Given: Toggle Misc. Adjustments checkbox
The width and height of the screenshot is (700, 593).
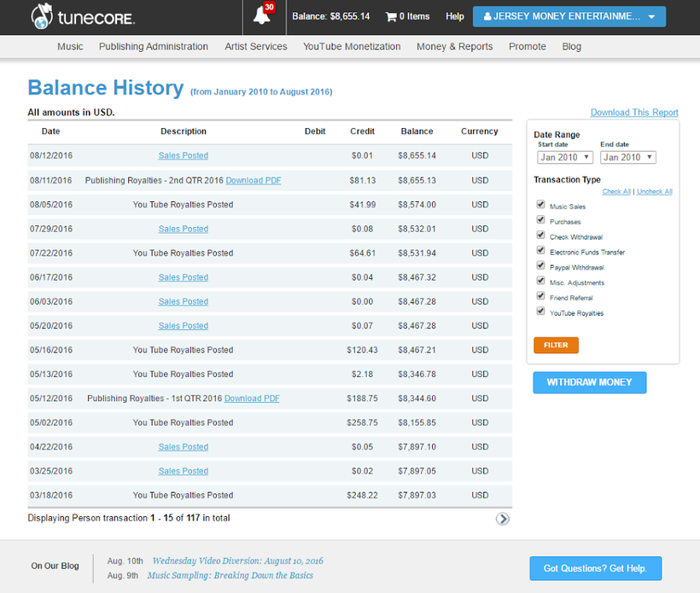Looking at the screenshot, I should point(540,281).
